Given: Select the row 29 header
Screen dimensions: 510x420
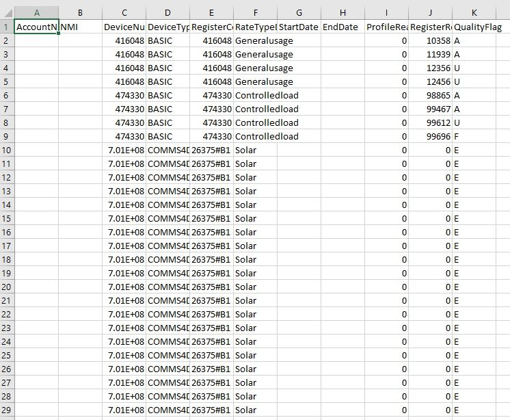Looking at the screenshot, I should 7,410.
